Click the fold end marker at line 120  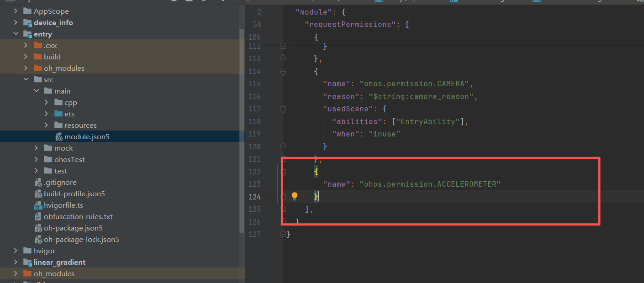tap(283, 146)
